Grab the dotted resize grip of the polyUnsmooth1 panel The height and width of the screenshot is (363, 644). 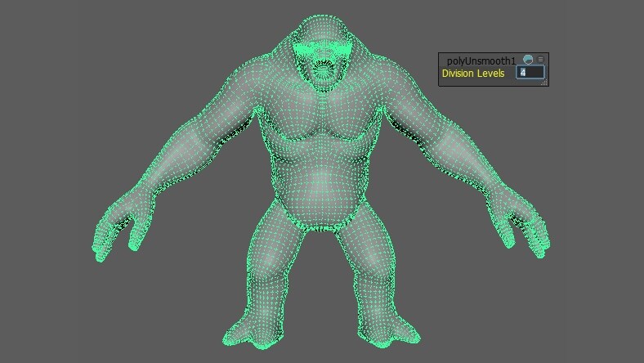pyautogui.click(x=544, y=83)
